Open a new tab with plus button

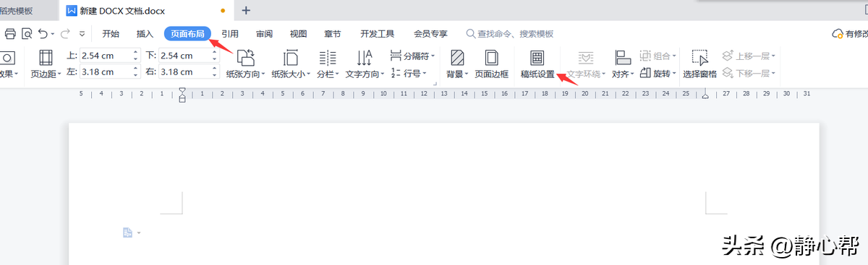tap(246, 10)
